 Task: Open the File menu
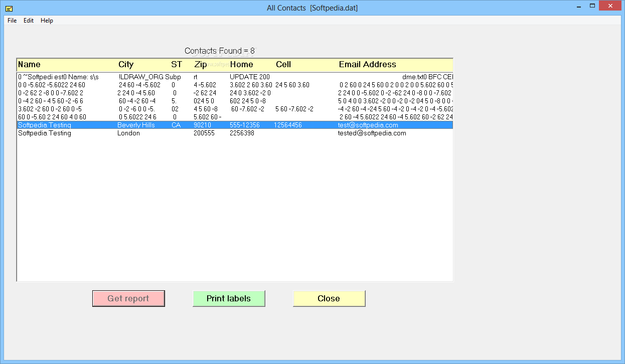(x=12, y=21)
